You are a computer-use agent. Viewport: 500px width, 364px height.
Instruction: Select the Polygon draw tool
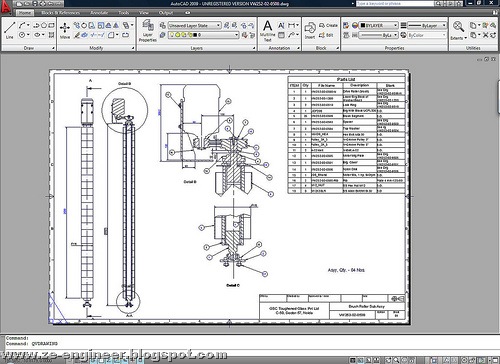pyautogui.click(x=44, y=25)
